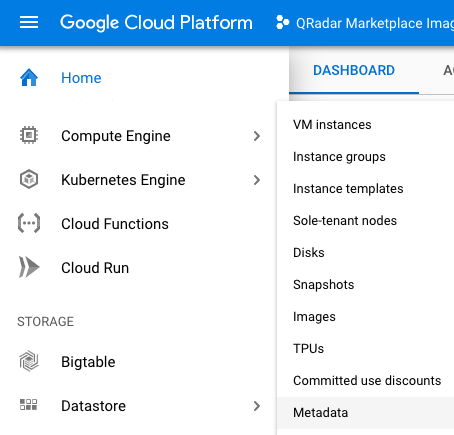Click the Home house icon
Screen dimensions: 454x435
point(29,77)
